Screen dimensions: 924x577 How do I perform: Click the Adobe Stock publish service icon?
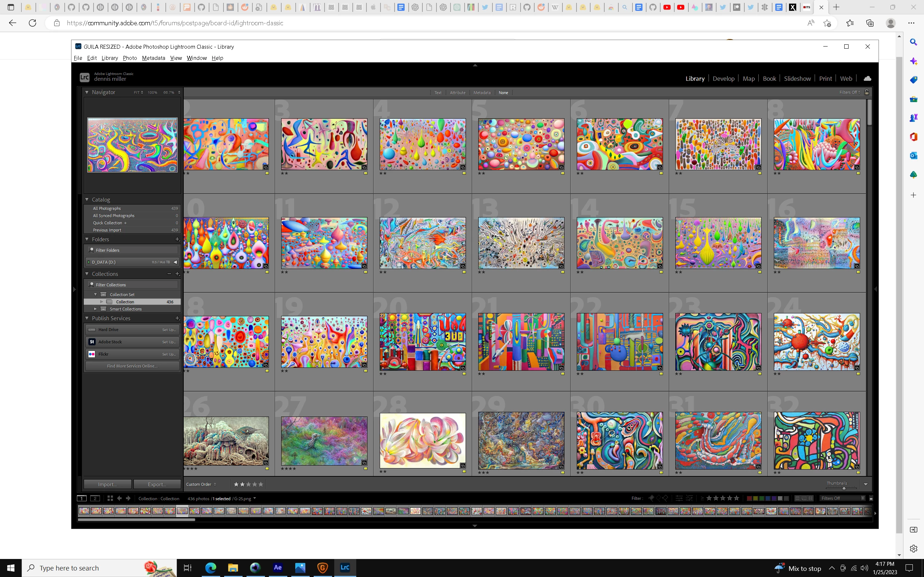[92, 342]
